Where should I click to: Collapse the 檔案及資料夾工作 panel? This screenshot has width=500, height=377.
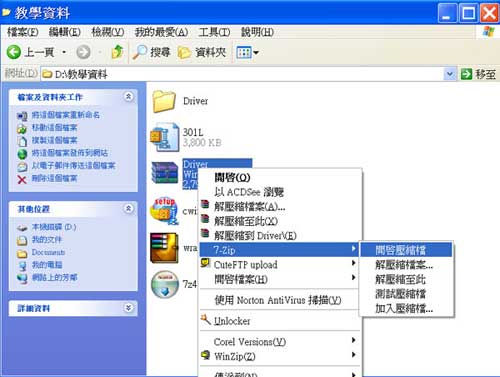128,97
